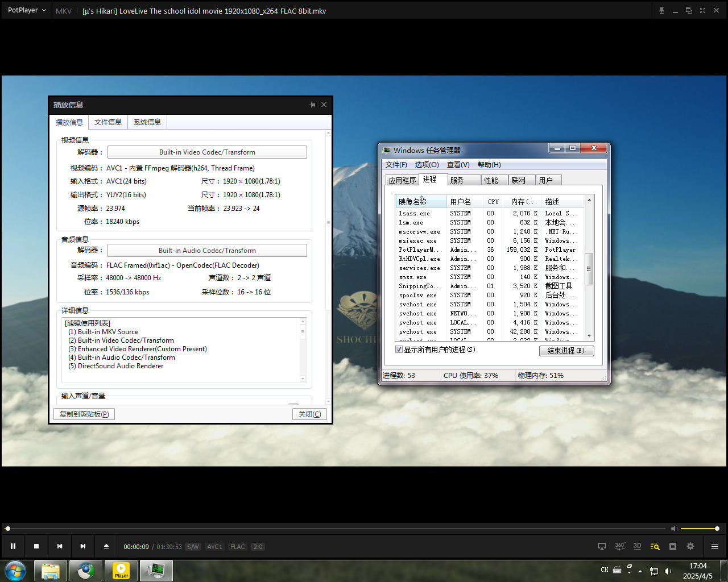
Task: Click the process list scroll-down arrow
Action: coord(589,336)
